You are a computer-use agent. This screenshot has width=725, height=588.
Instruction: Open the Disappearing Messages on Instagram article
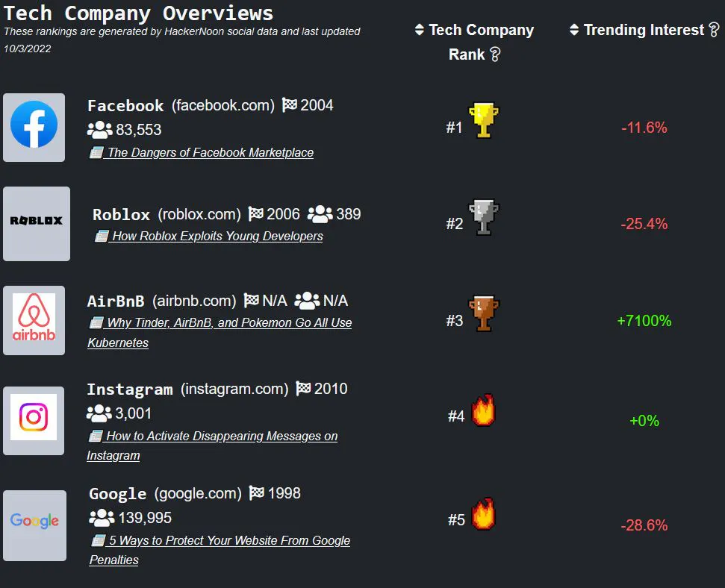(221, 436)
